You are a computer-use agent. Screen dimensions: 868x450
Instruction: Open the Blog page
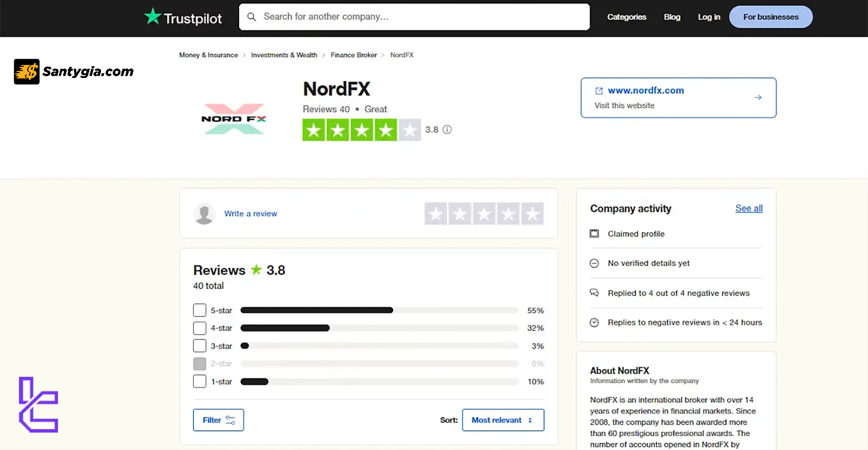[672, 17]
